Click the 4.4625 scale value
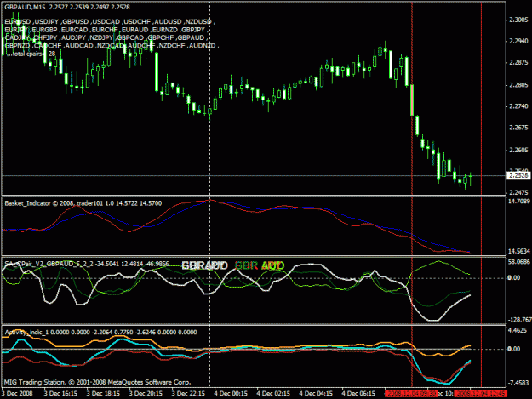Screen dimensions: 532x399 coord(518,330)
